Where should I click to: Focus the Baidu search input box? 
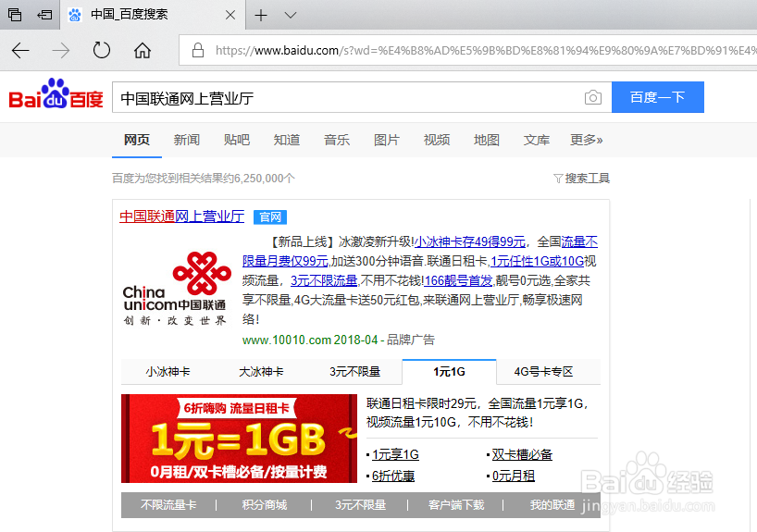(346, 97)
